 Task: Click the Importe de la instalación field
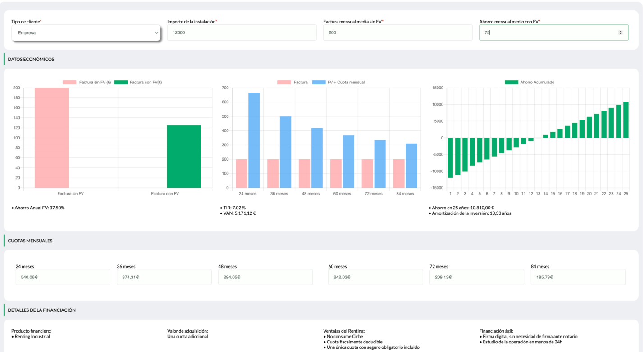(x=242, y=33)
